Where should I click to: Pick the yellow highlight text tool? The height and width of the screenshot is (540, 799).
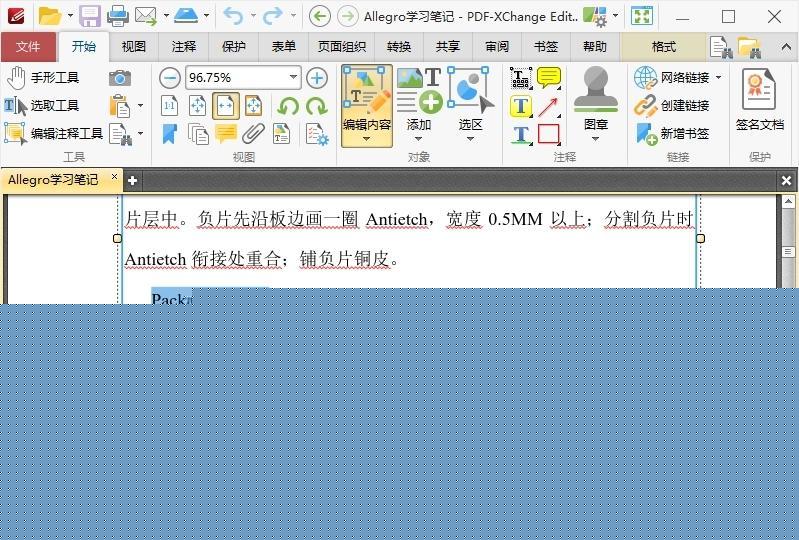pos(521,106)
